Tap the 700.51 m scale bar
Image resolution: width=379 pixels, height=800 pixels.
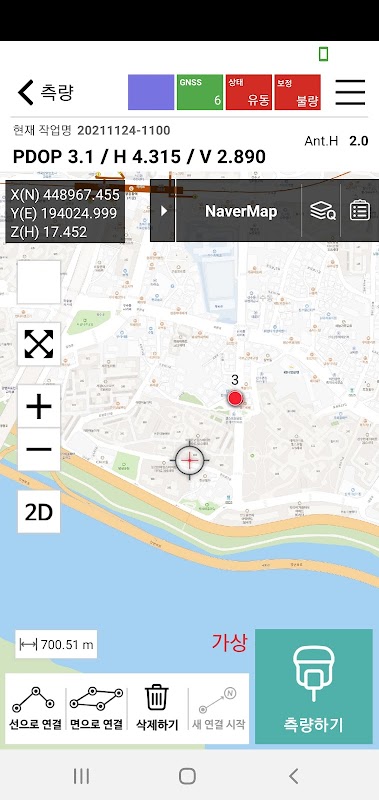click(56, 644)
